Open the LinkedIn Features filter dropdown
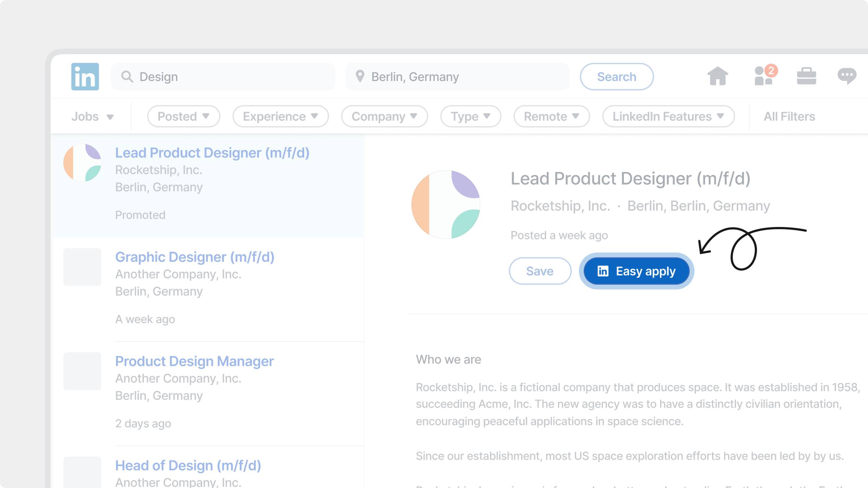Image resolution: width=868 pixels, height=488 pixels. pos(668,116)
